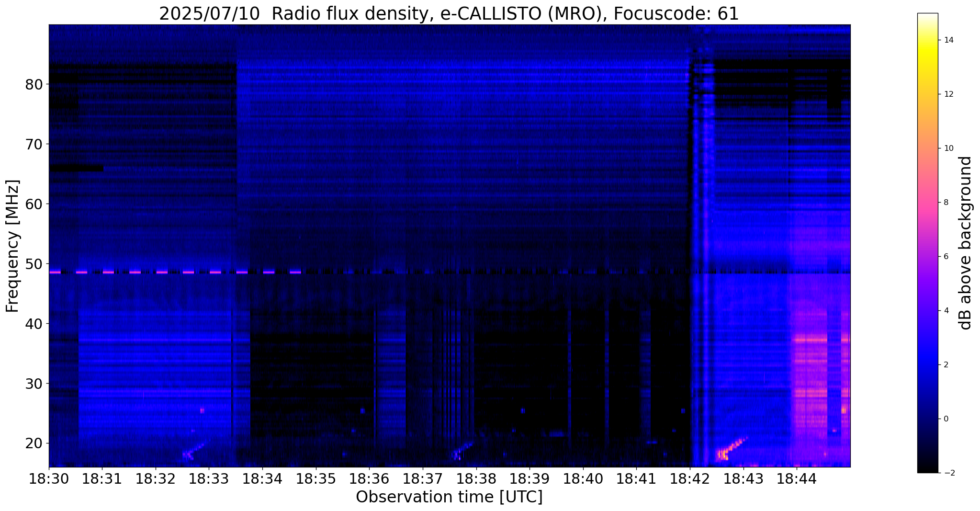Screen dimensions: 980x511
Task: Click the 18:38 time tick label
Action: (x=476, y=478)
